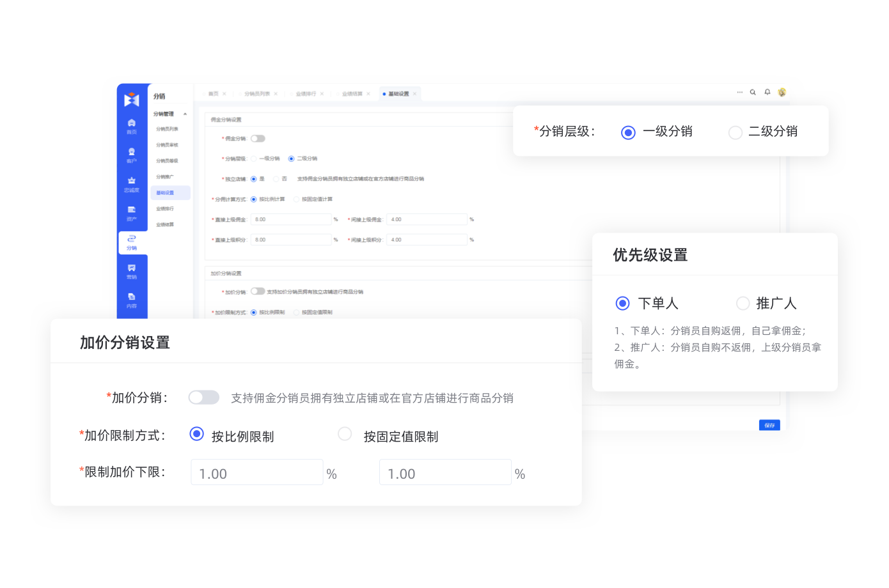Open the 内容 (Content) sidebar icon
The image size is (889, 588).
[132, 300]
